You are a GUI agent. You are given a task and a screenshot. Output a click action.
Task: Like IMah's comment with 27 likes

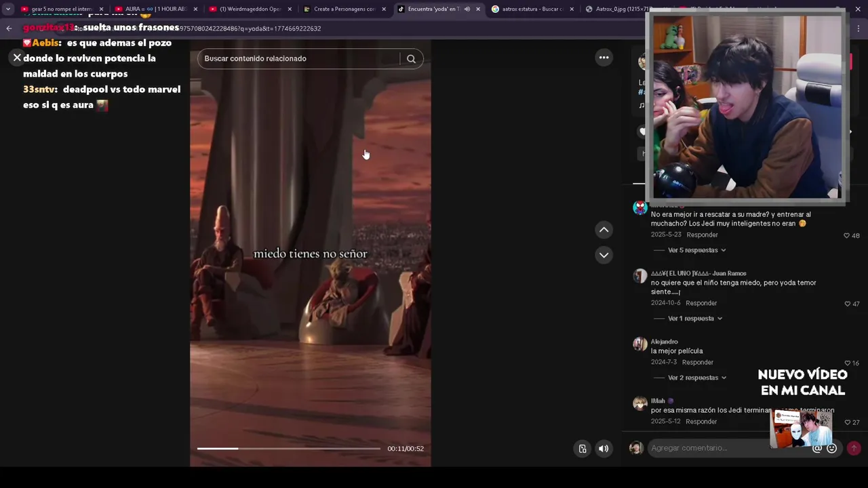coord(847,422)
